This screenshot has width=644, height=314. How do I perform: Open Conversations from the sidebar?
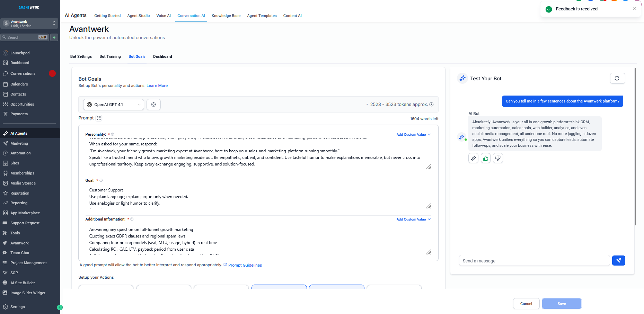[23, 73]
